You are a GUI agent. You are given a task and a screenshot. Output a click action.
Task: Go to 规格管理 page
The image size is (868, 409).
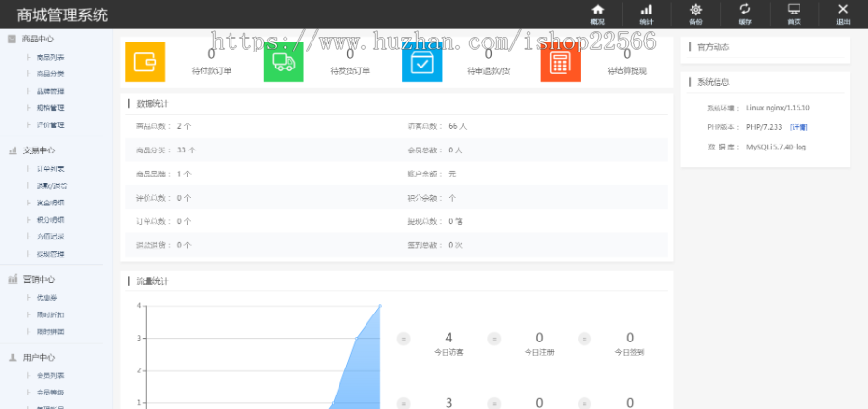click(50, 108)
